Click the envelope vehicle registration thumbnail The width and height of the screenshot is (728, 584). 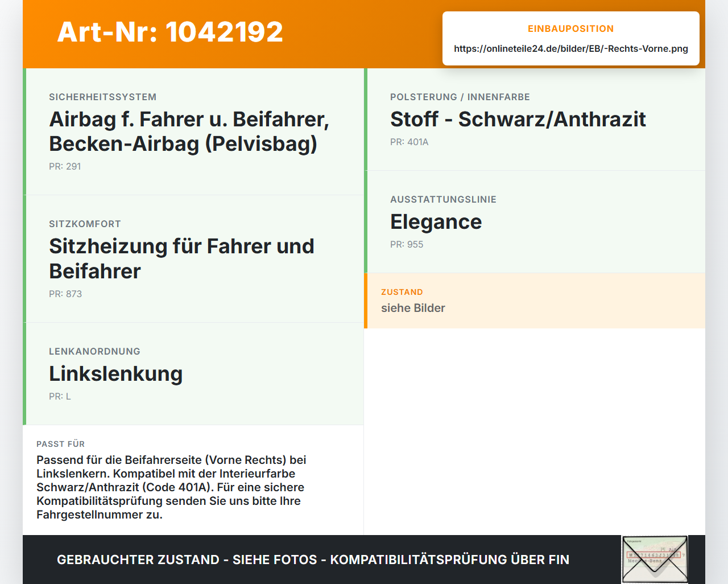pos(655,560)
